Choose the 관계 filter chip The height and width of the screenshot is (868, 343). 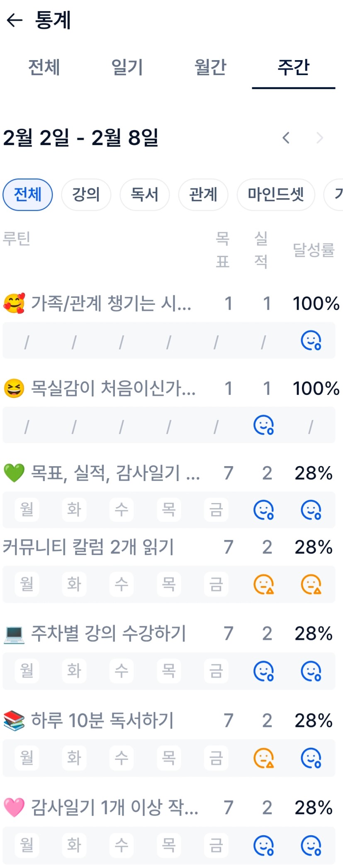(203, 195)
